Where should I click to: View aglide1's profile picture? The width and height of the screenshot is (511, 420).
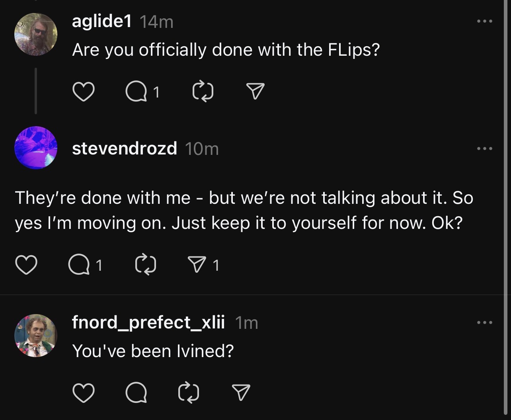pos(36,34)
